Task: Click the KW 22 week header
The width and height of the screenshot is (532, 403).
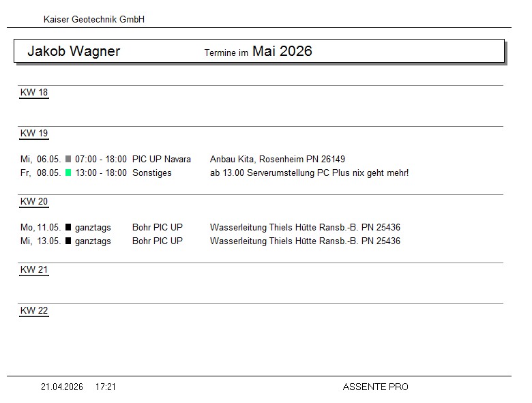Action: [x=34, y=311]
